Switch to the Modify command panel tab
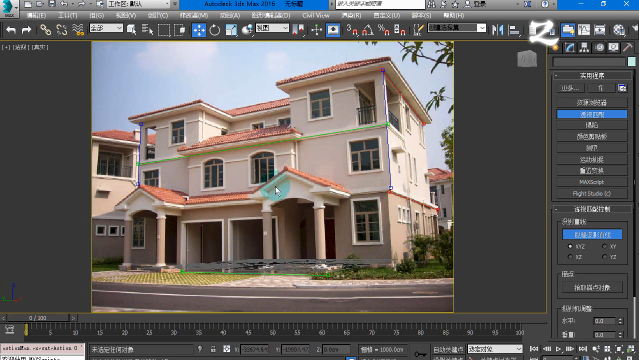 pos(570,48)
